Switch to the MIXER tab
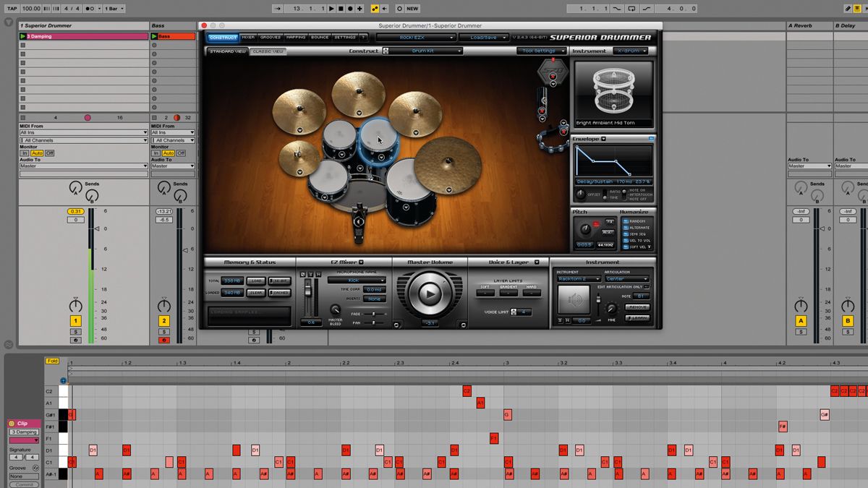Viewport: 868px width, 488px height. click(x=247, y=36)
